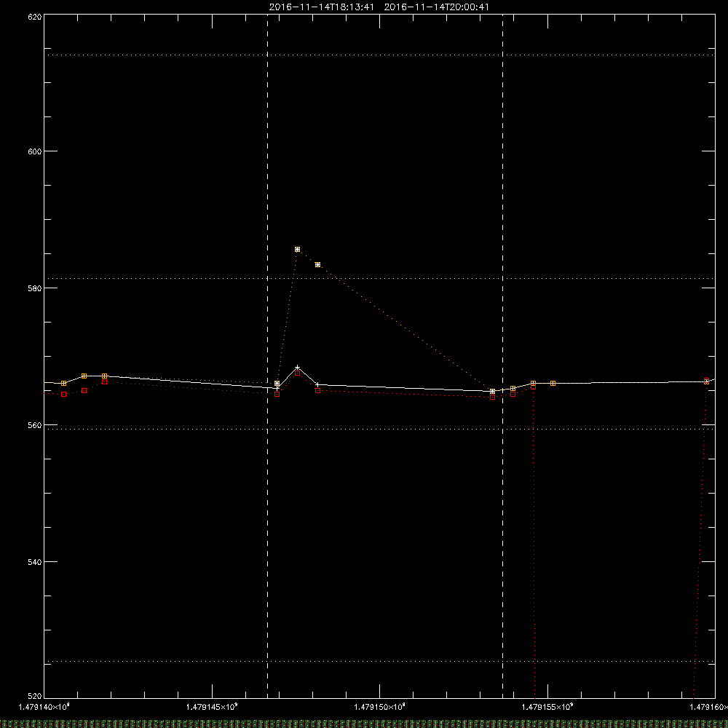Click the end timestamp 2016-11-14T20:00:41 in title
Image resolution: width=728 pixels, height=728 pixels.
(436, 7)
